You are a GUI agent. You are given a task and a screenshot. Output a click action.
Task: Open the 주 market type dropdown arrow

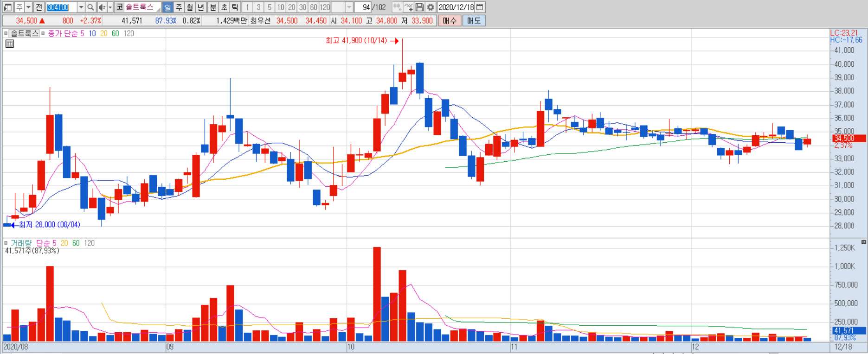pos(29,7)
